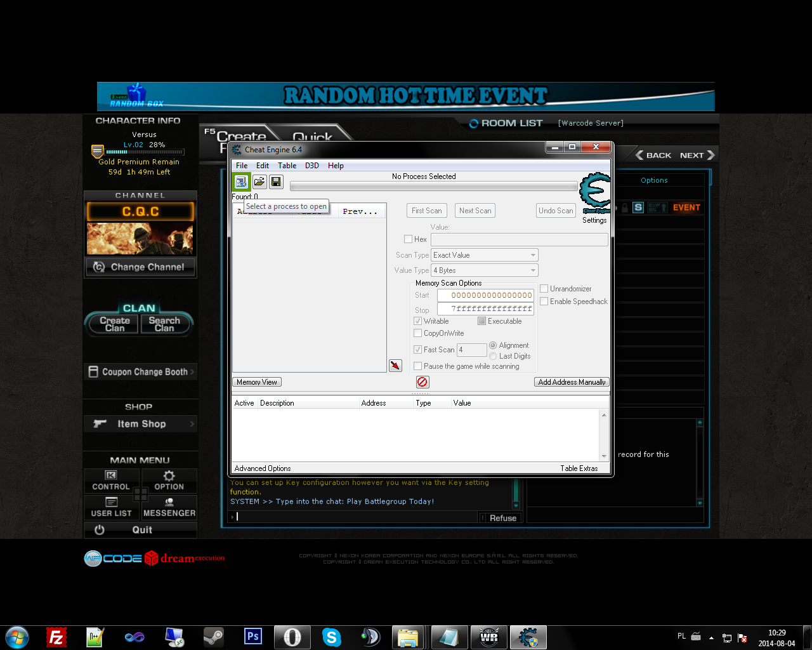This screenshot has height=650, width=812.
Task: Click the save floppy disk icon
Action: tap(276, 182)
